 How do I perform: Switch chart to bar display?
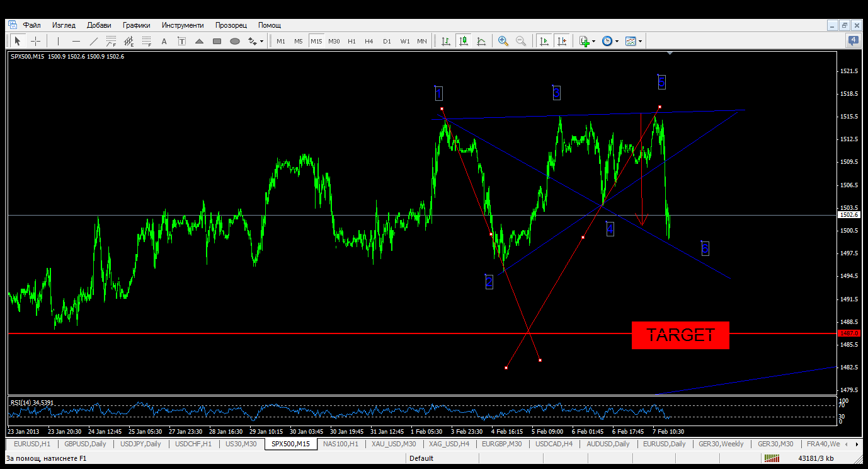tap(446, 41)
